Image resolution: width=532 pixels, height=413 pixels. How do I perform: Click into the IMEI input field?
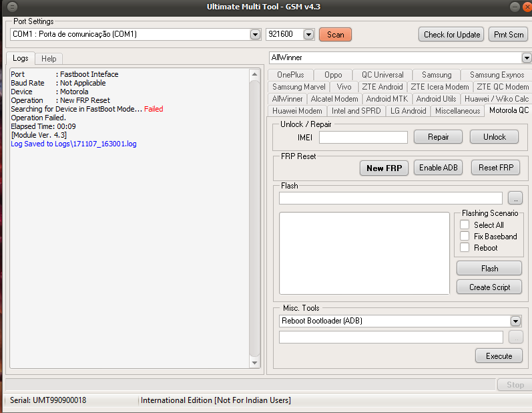point(363,138)
